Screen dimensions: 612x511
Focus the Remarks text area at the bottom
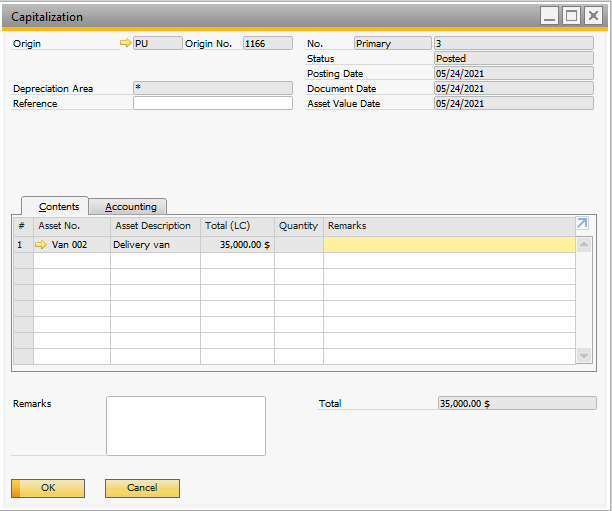186,426
